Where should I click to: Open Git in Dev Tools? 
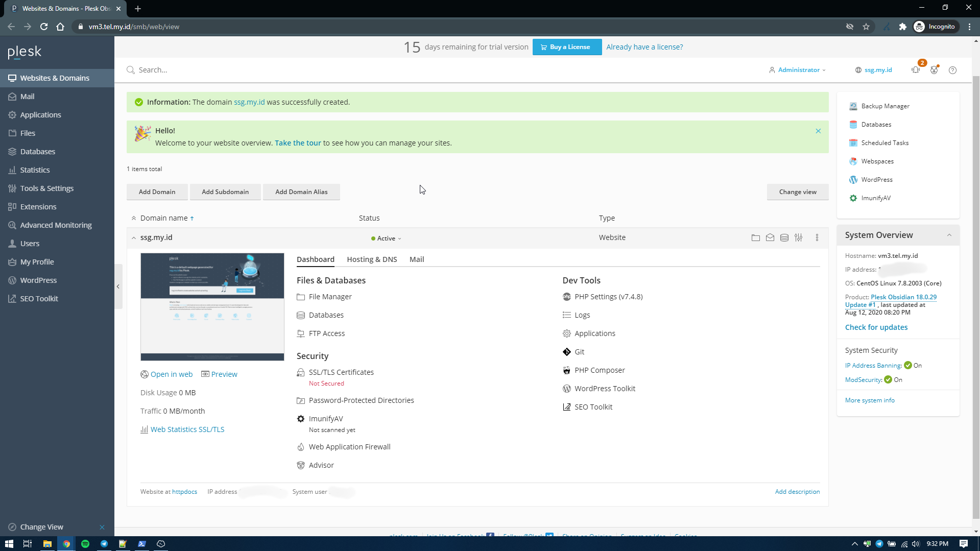[x=580, y=351]
